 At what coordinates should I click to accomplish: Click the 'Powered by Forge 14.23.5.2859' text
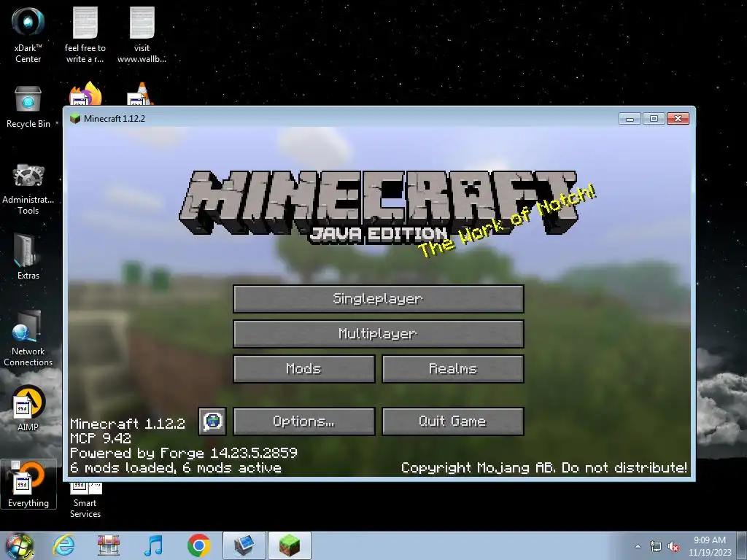(183, 452)
